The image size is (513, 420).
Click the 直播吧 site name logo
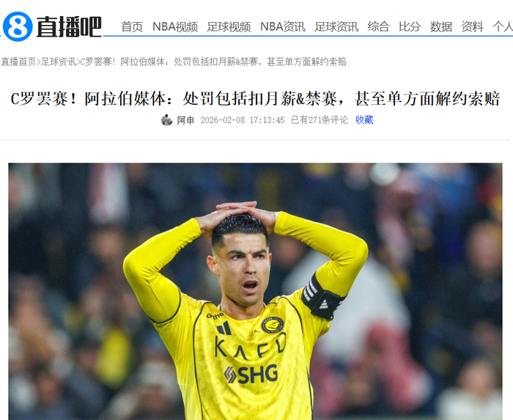coord(69,27)
